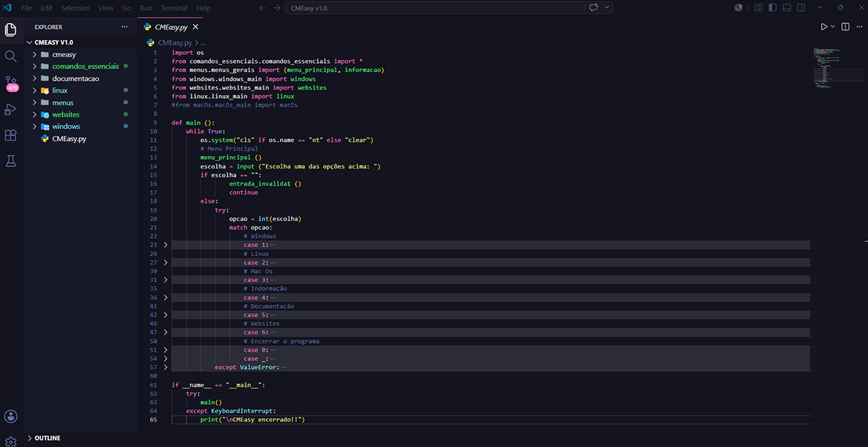The width and height of the screenshot is (868, 447).
Task: Split the editor to the right
Action: point(845,27)
